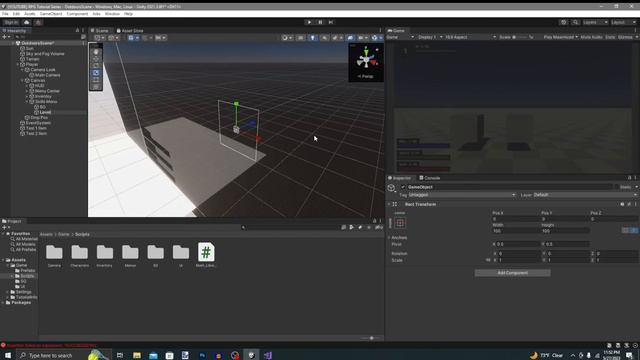Viewport: 640px width, 360px height.
Task: Expand the Inventory object in Hierarchy
Action: coord(27,96)
